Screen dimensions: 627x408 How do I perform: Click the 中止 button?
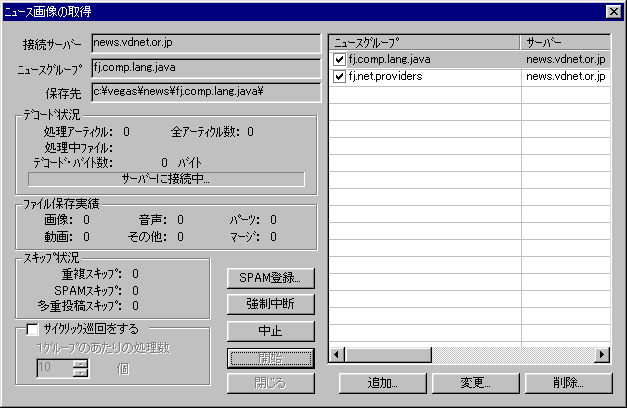270,331
